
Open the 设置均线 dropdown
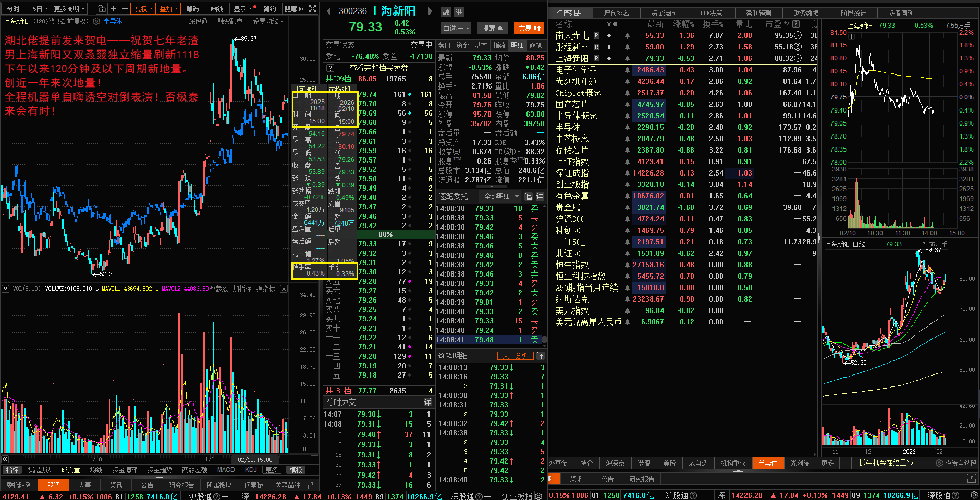coord(268,21)
